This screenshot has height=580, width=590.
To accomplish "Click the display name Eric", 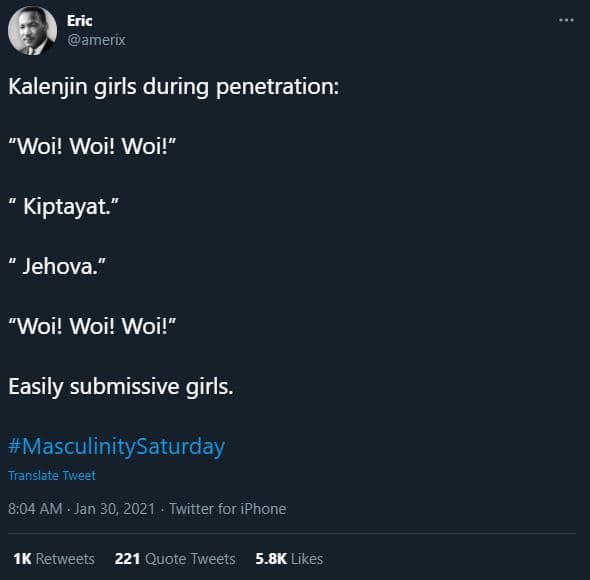I will (x=79, y=21).
